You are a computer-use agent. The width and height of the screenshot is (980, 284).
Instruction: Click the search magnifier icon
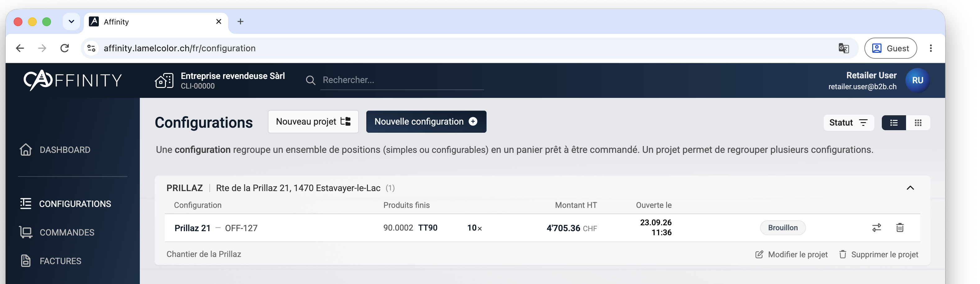310,80
